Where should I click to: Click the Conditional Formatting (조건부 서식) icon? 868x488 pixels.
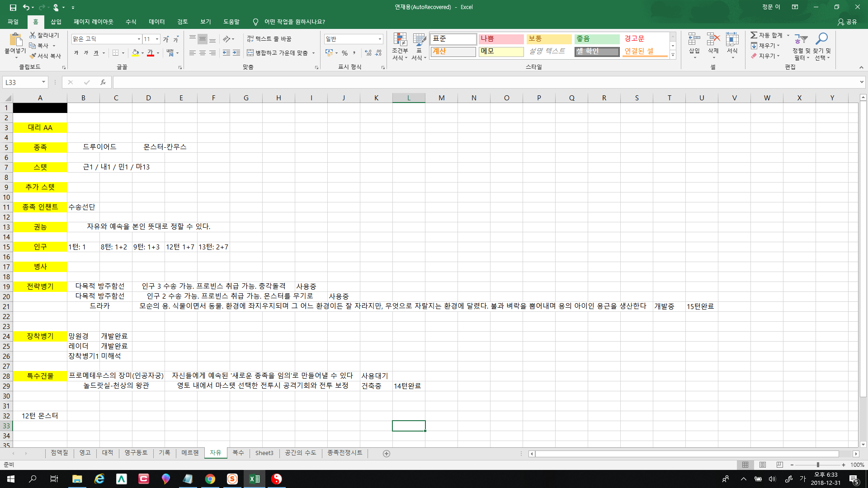click(400, 40)
